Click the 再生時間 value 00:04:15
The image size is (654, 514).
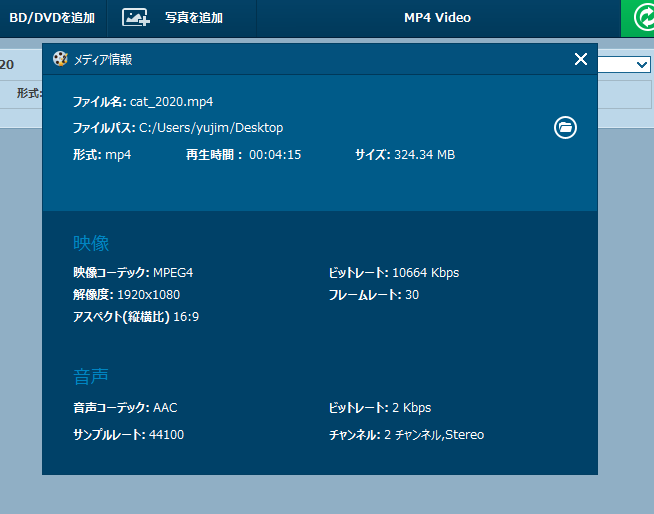(x=275, y=155)
